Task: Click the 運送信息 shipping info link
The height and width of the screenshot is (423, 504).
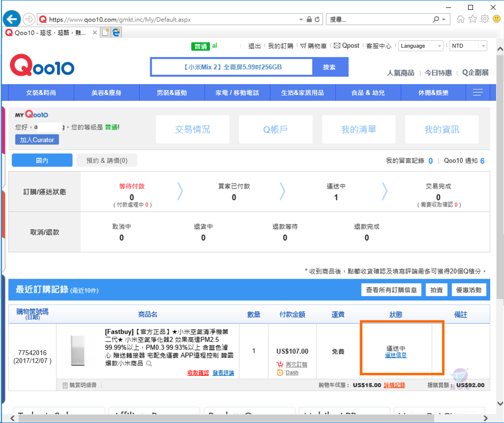Action: (x=396, y=355)
